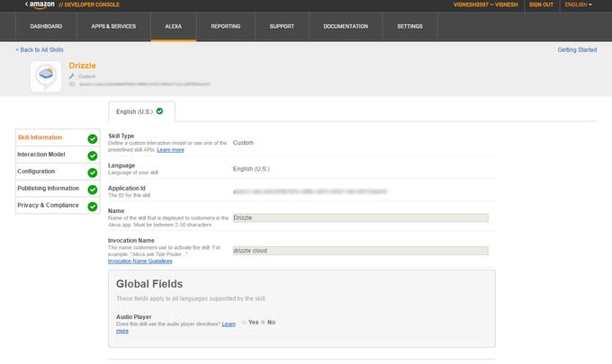The height and width of the screenshot is (364, 612).
Task: Open the Getting Started link
Action: tap(577, 50)
